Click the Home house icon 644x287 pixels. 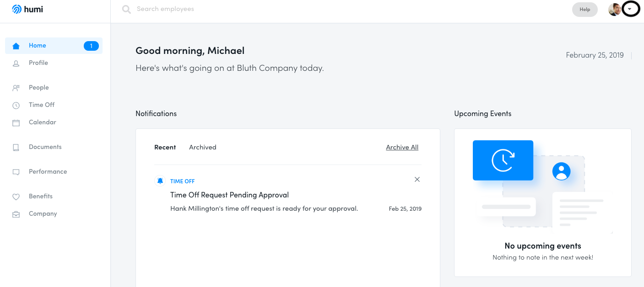16,46
